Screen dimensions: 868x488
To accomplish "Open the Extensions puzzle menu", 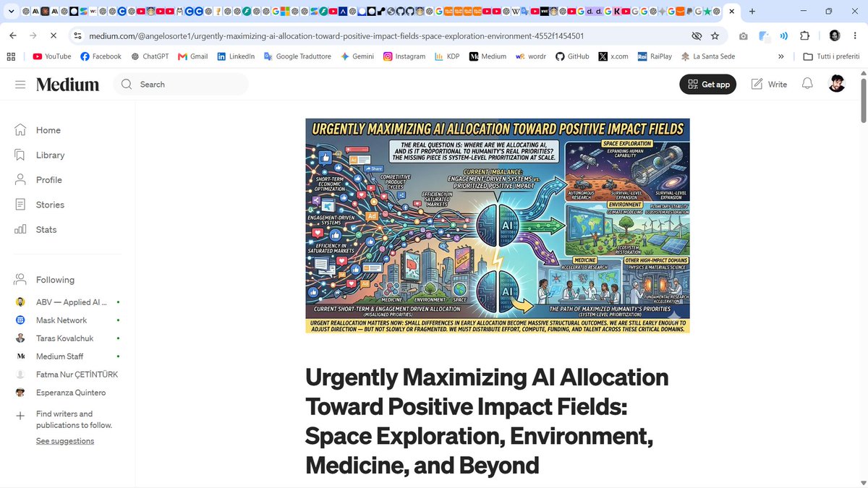I will [x=804, y=35].
